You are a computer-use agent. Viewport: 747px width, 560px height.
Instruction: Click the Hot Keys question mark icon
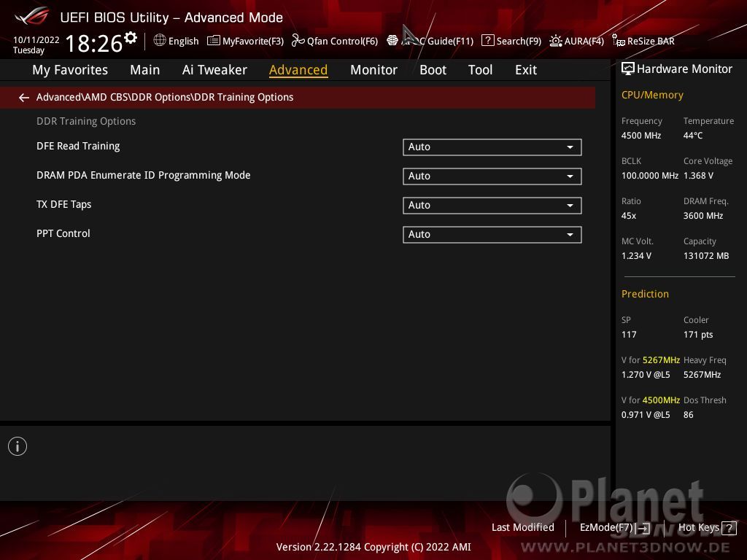pyautogui.click(x=729, y=528)
